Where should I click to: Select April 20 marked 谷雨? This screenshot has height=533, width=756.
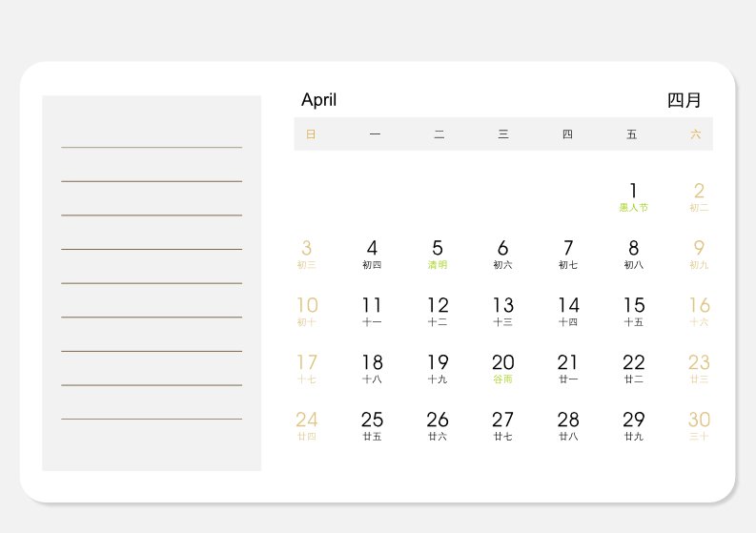point(502,368)
